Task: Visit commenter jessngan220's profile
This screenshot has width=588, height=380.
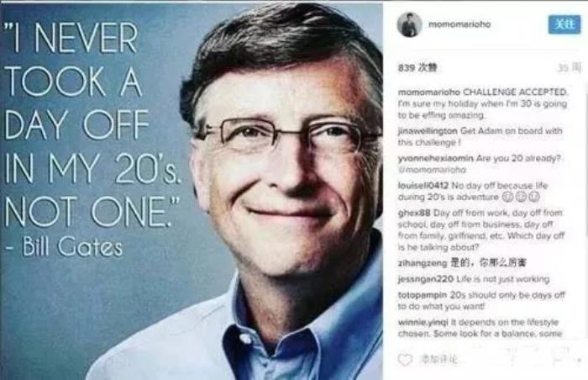Action: pos(426,279)
